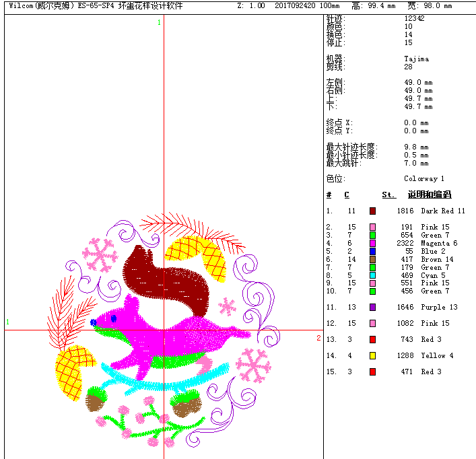
Task: Click the '说明和编码' column header
Action: 429,195
